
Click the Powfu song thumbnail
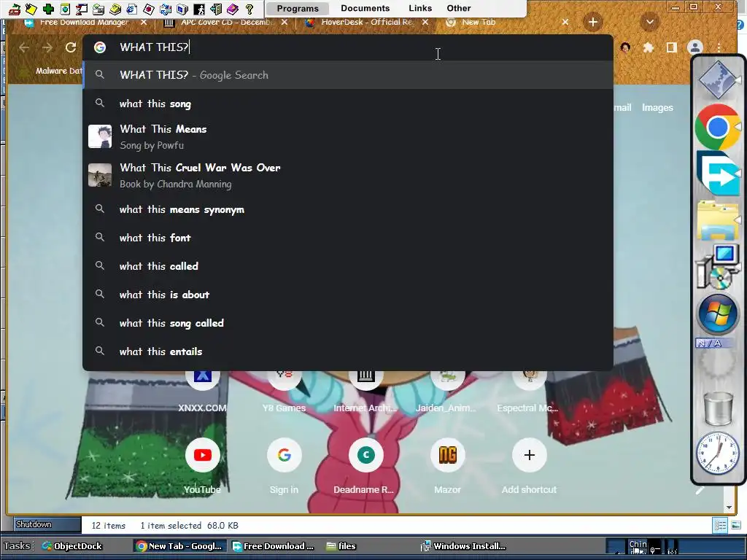(x=100, y=136)
